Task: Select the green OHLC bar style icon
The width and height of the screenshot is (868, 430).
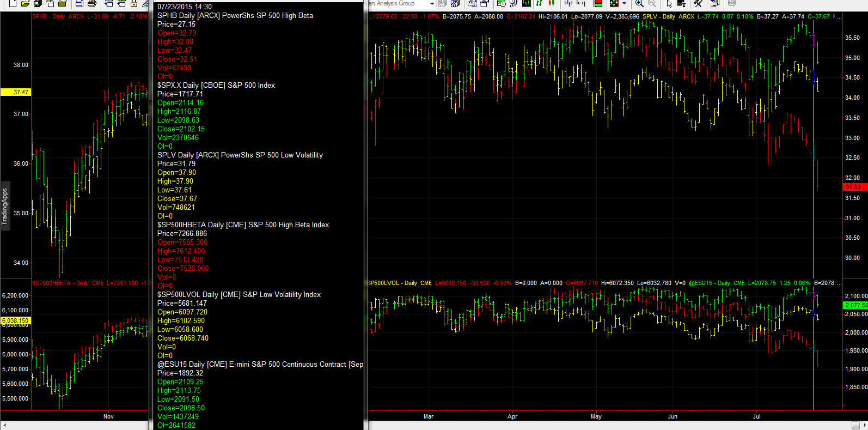Action: (x=539, y=3)
